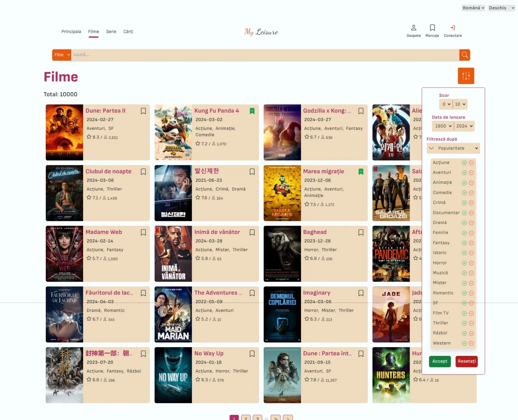Click the orange search magnifier button

click(x=464, y=55)
